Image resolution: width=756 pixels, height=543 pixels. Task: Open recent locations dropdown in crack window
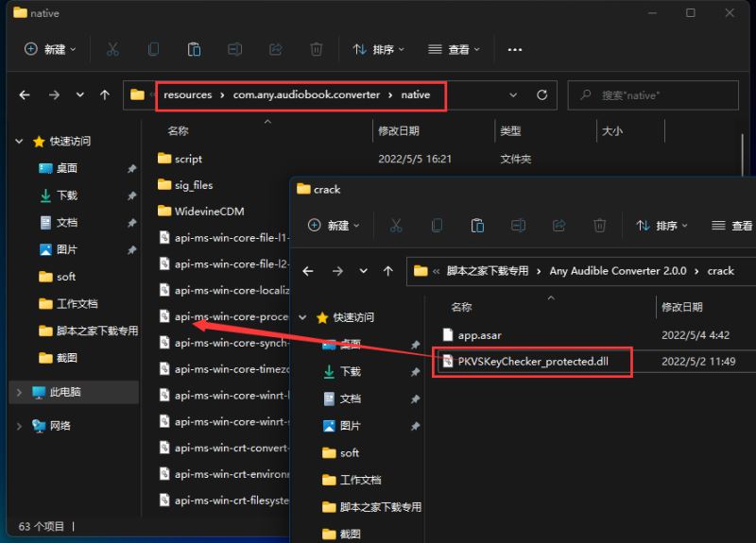(364, 271)
